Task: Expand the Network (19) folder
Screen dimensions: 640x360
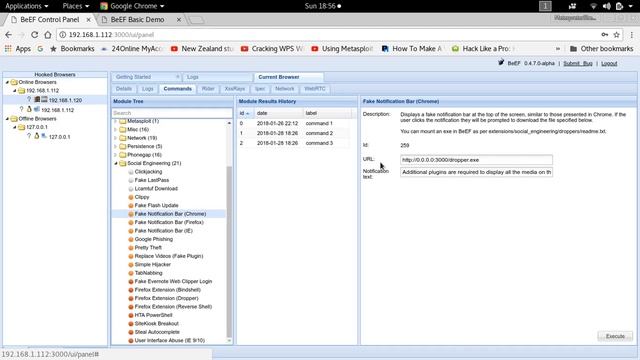Action: coord(116,138)
